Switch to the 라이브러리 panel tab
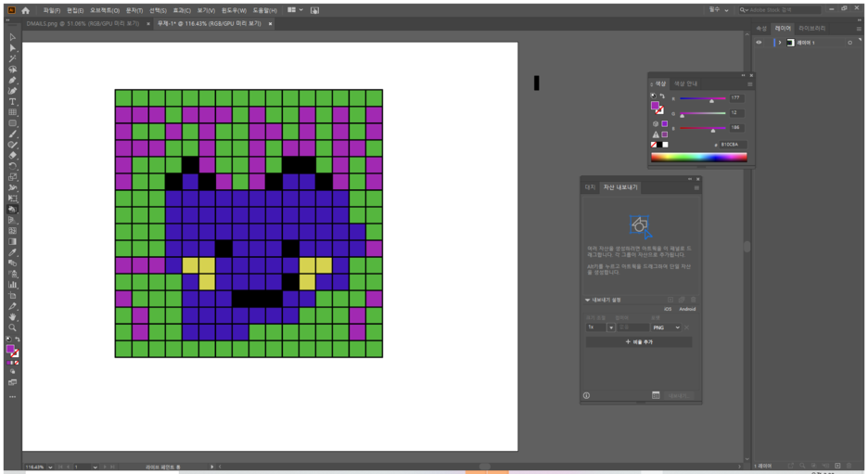Screen dimensions: 868x474 [811, 28]
